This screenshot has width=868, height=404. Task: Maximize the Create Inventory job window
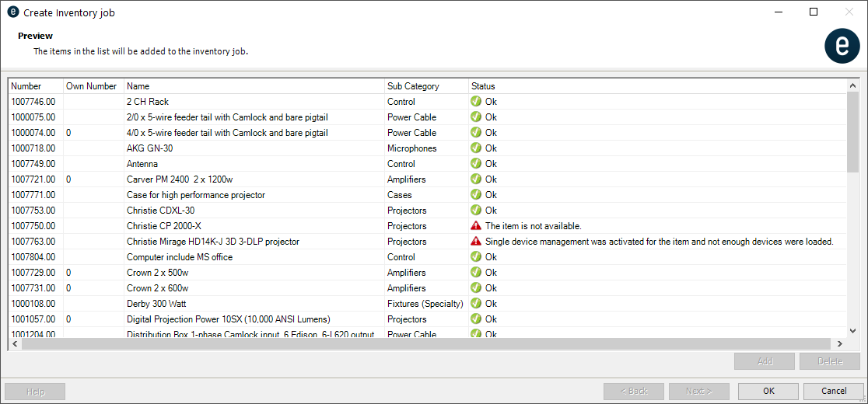[x=814, y=12]
